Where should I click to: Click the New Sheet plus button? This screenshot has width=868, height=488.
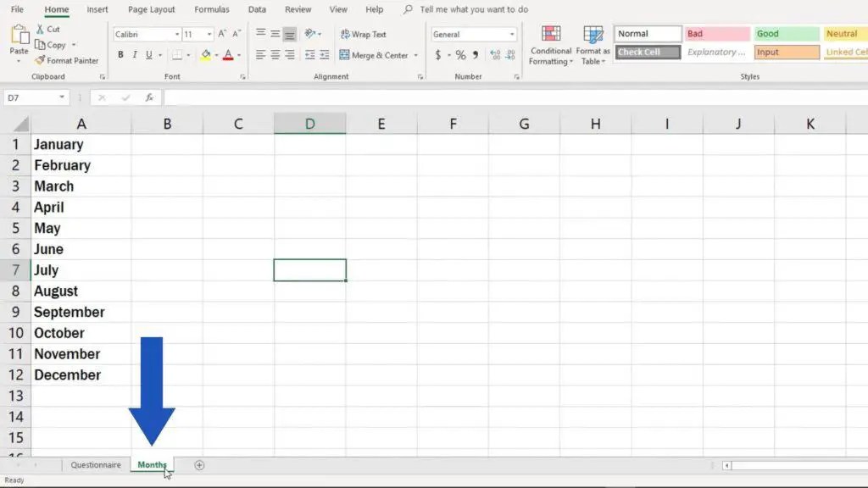199,464
